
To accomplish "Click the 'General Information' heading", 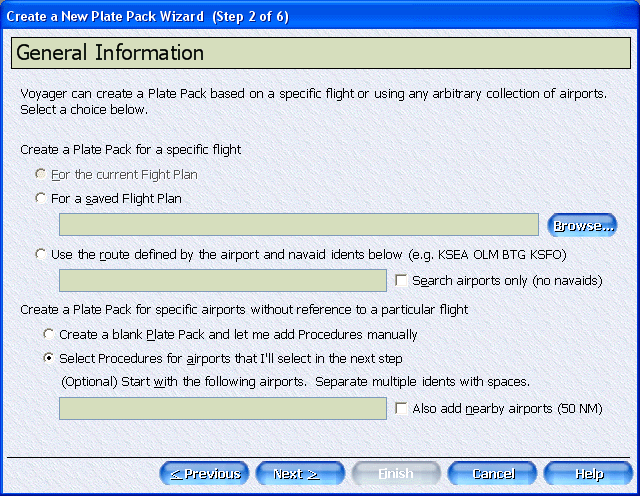I will coord(110,53).
